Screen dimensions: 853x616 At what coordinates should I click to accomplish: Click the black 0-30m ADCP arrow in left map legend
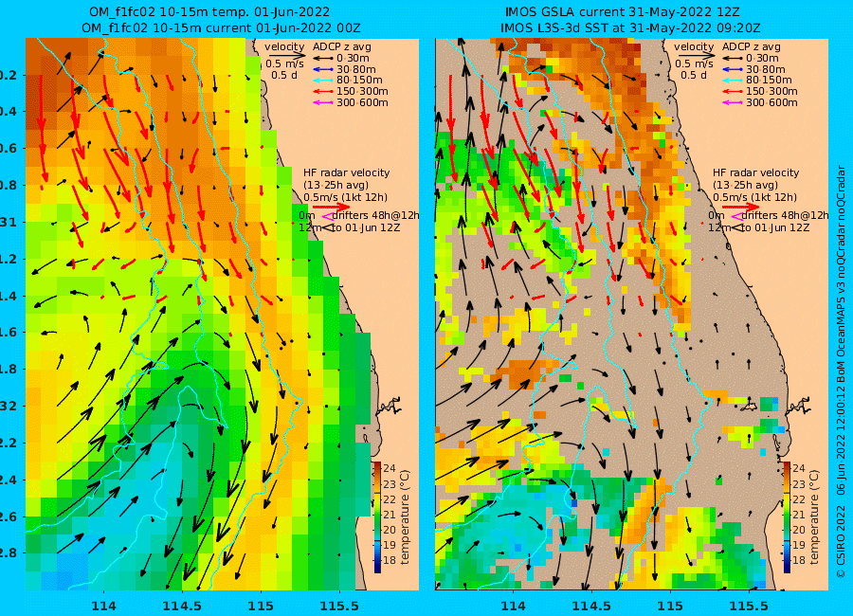pos(322,58)
